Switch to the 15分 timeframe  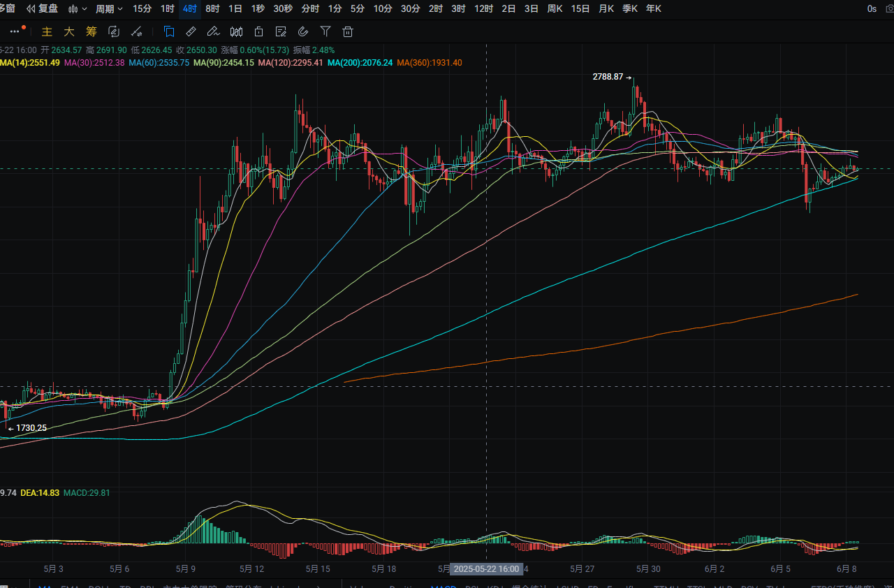142,9
